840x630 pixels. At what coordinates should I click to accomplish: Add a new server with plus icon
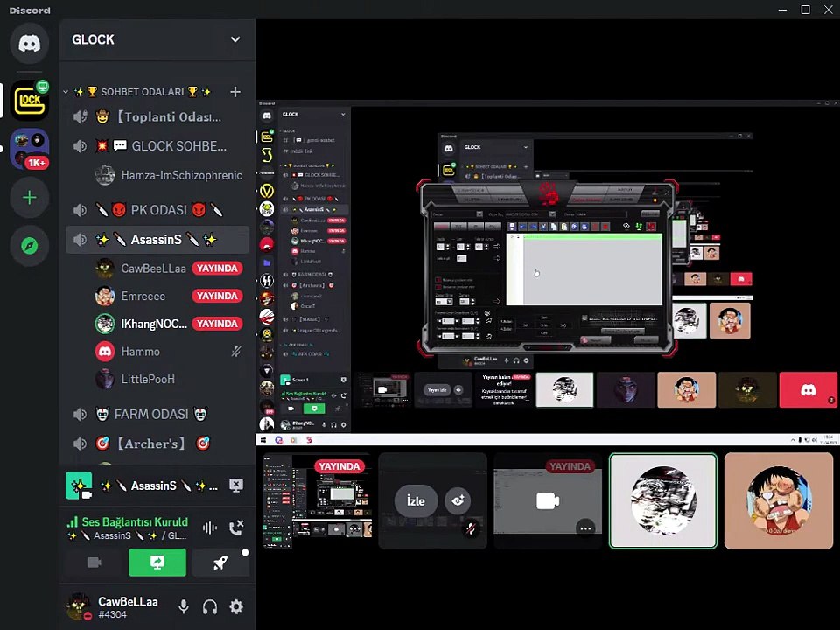point(30,198)
